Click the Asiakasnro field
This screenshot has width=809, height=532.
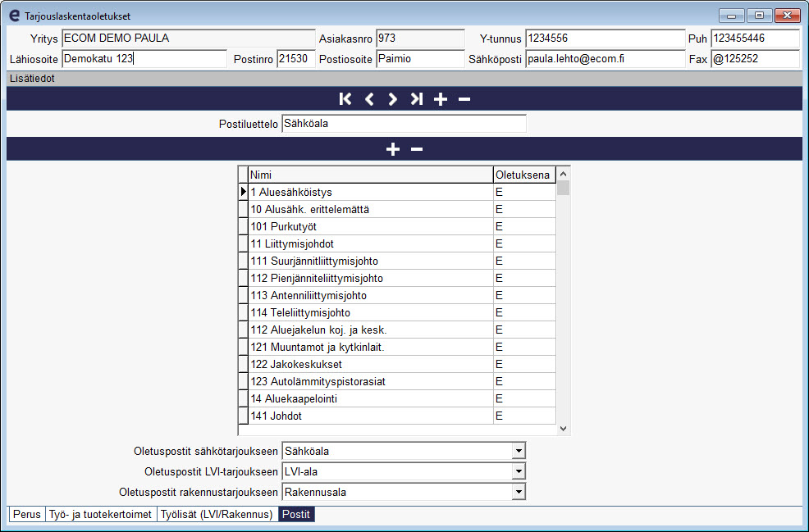point(420,39)
